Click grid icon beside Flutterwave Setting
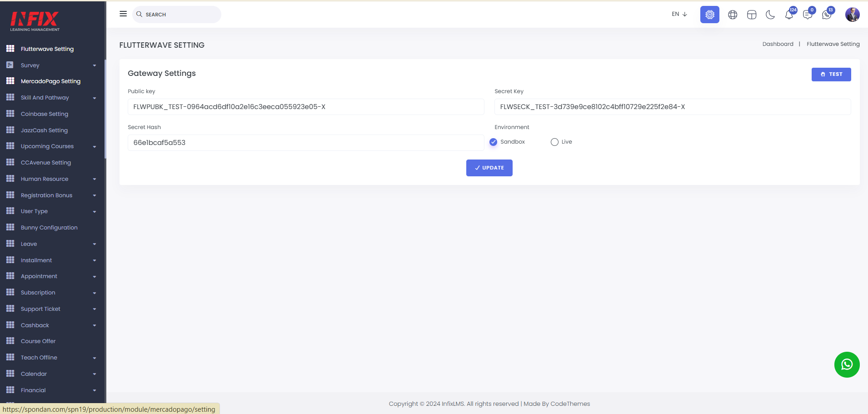This screenshot has width=868, height=414. point(10,49)
